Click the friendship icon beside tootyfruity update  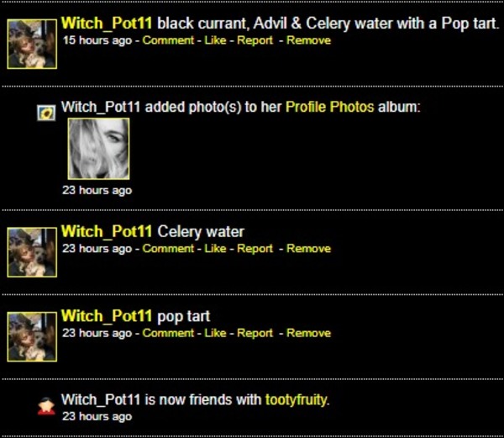(x=47, y=406)
